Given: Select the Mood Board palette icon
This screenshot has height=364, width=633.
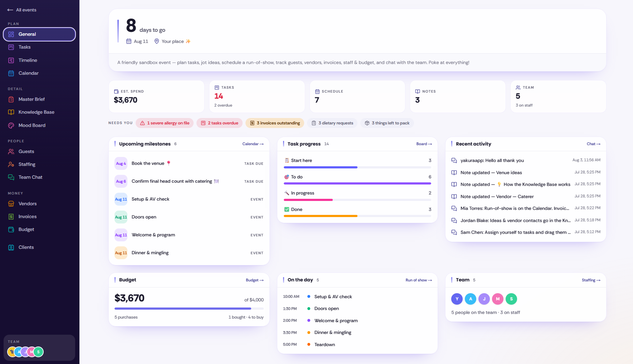Looking at the screenshot, I should pos(11,126).
